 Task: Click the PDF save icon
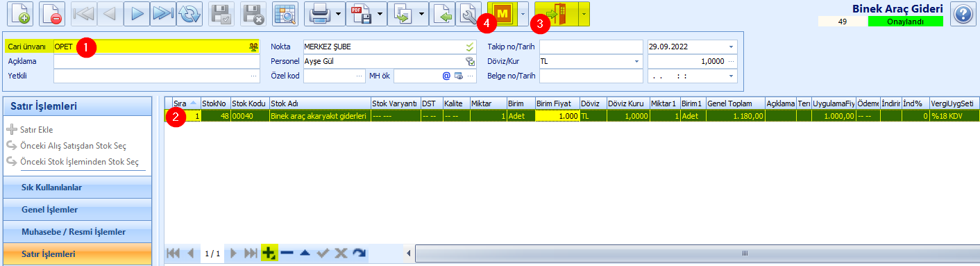[361, 13]
